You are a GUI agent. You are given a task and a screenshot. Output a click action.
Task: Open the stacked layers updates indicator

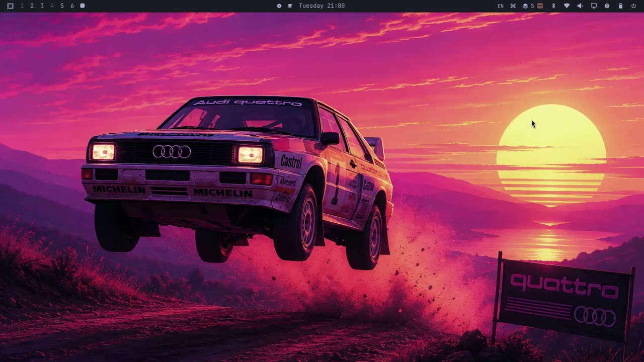pyautogui.click(x=525, y=6)
